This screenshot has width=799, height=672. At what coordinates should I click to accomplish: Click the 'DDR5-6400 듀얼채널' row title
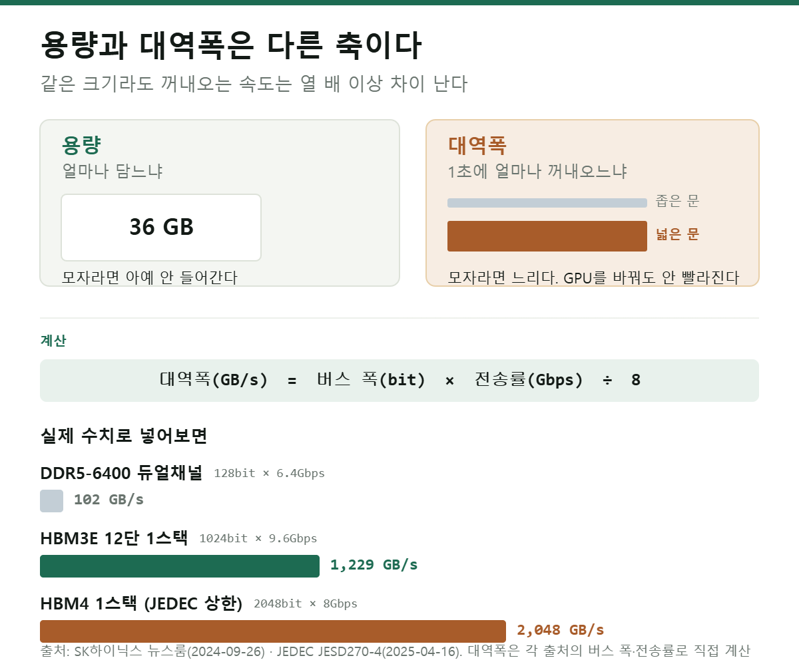pyautogui.click(x=121, y=473)
